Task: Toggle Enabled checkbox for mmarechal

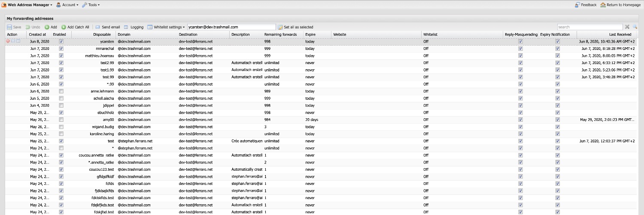Action: tap(61, 49)
